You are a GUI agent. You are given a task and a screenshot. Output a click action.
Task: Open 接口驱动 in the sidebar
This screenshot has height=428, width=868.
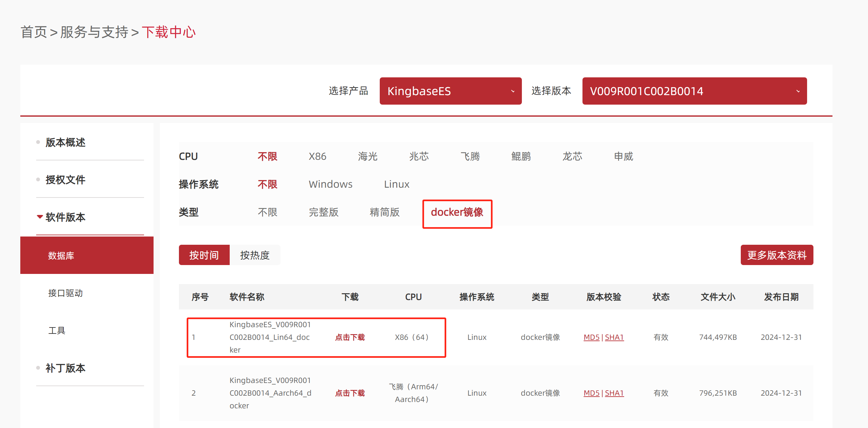[65, 293]
